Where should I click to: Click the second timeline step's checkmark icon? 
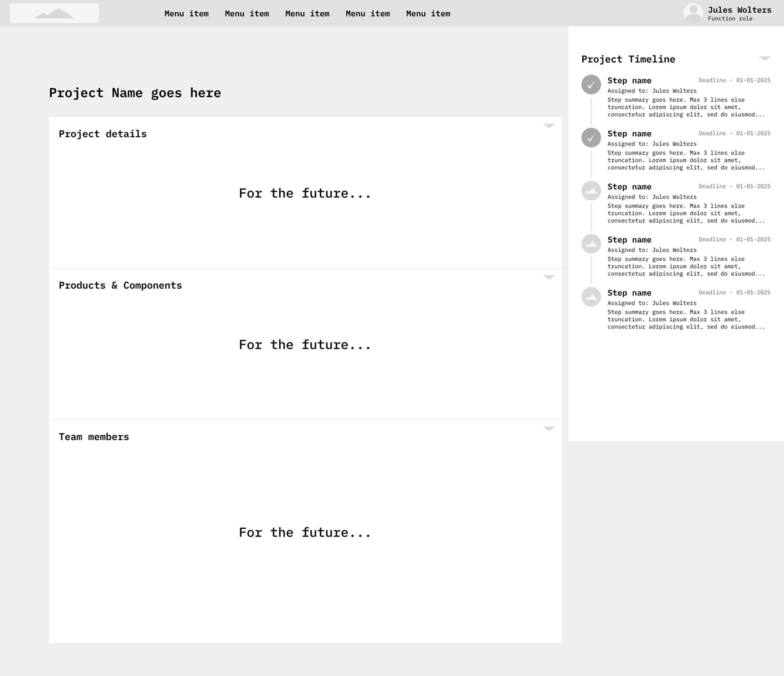(591, 138)
